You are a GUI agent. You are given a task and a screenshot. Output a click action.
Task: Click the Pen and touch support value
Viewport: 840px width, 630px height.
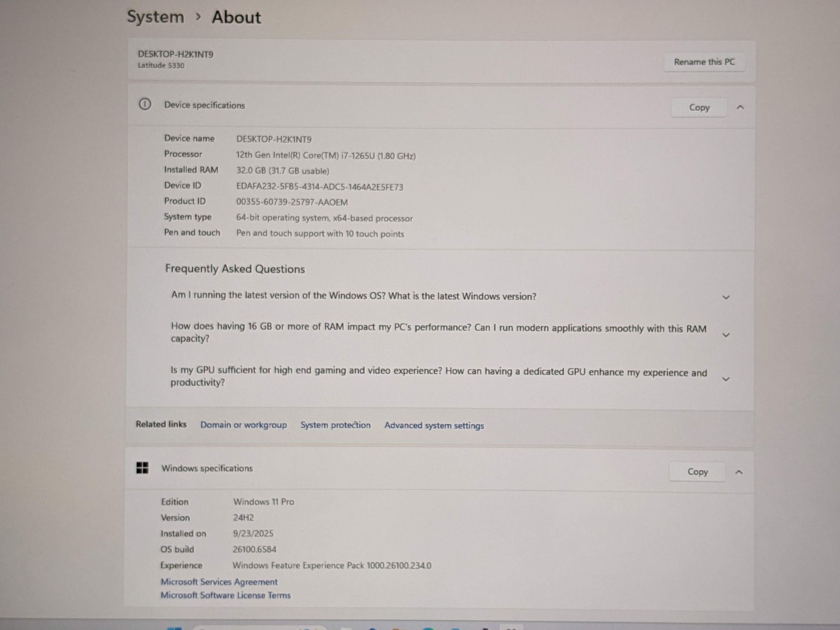click(x=320, y=234)
